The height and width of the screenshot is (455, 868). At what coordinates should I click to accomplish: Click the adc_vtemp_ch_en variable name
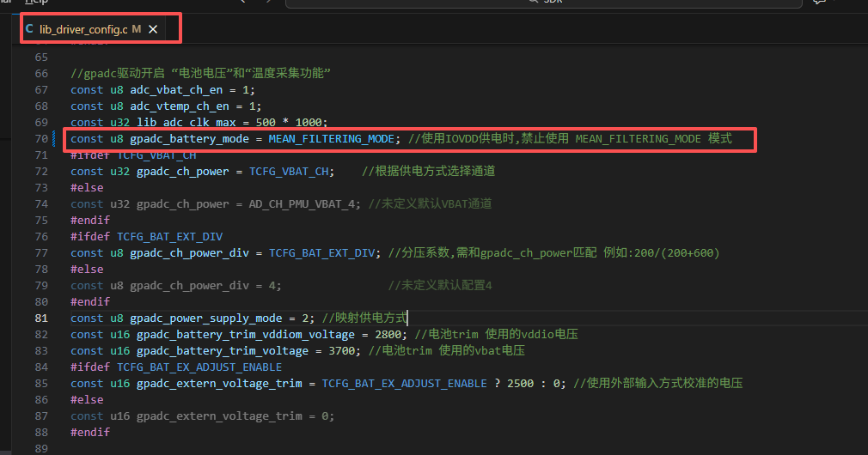(x=180, y=106)
